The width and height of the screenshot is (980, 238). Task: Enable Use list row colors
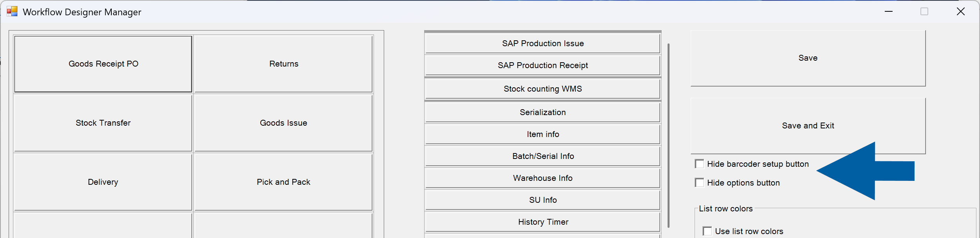click(707, 231)
